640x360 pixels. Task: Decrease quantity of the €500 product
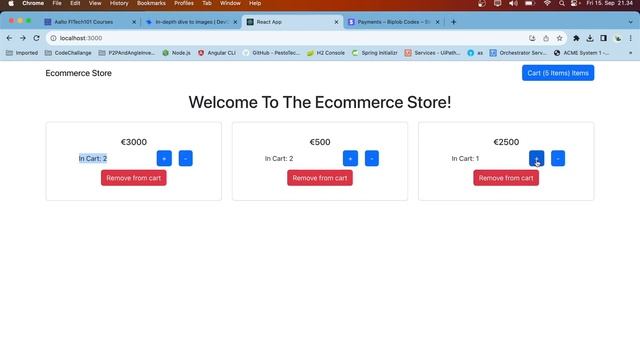[372, 158]
